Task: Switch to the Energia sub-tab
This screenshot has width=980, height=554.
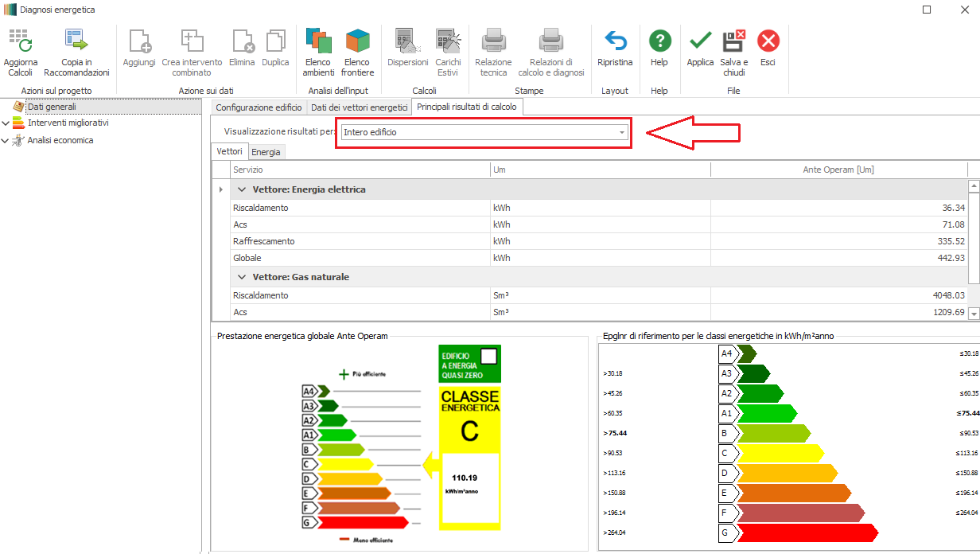Action: [x=266, y=152]
